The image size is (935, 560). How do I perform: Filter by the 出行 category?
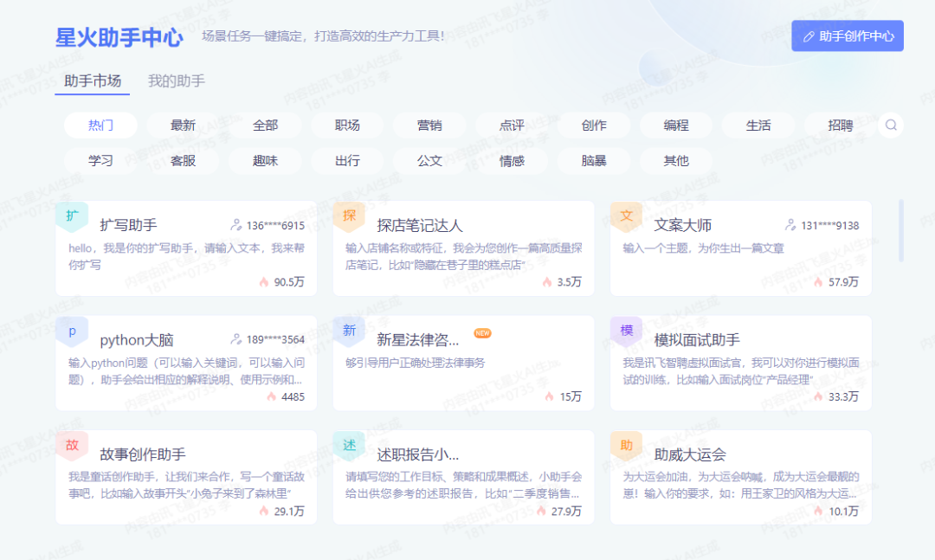point(347,161)
